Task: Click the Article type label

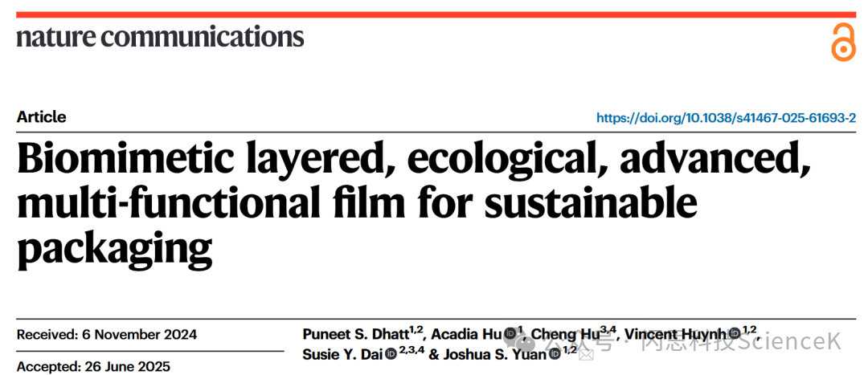Action: click(x=41, y=117)
